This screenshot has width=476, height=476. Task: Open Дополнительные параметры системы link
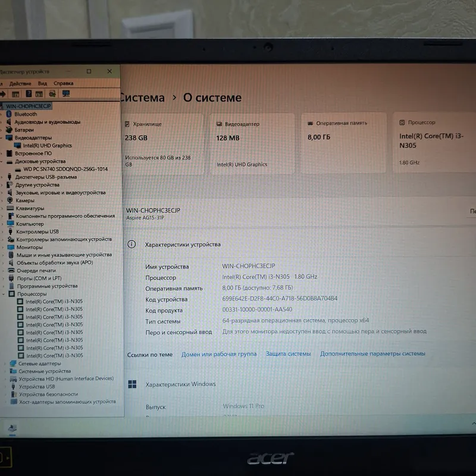[372, 353]
